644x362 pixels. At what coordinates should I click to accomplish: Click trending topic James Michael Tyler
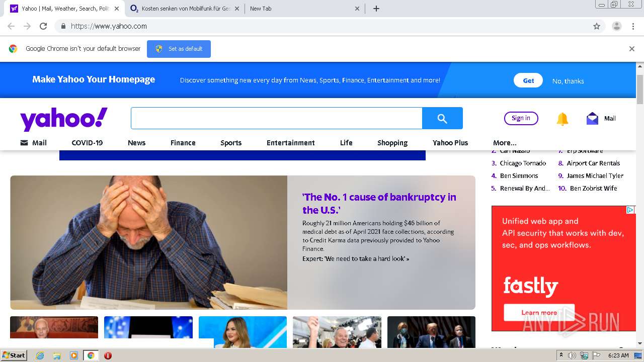click(x=595, y=175)
